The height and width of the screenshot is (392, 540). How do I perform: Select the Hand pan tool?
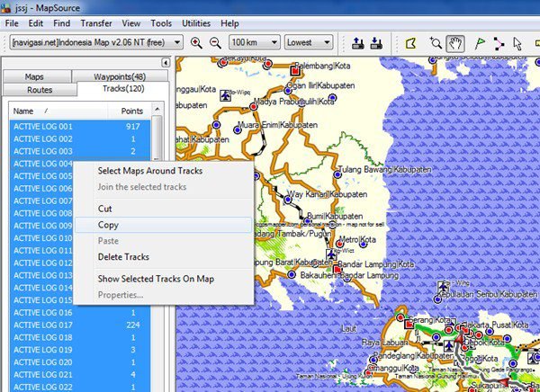(456, 42)
